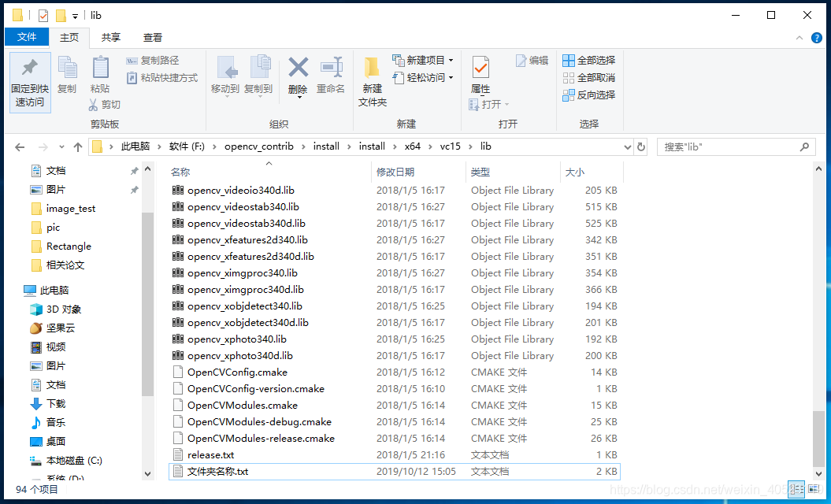Open Desktop (桌面) in sidebar
831x504 pixels.
coord(48,442)
